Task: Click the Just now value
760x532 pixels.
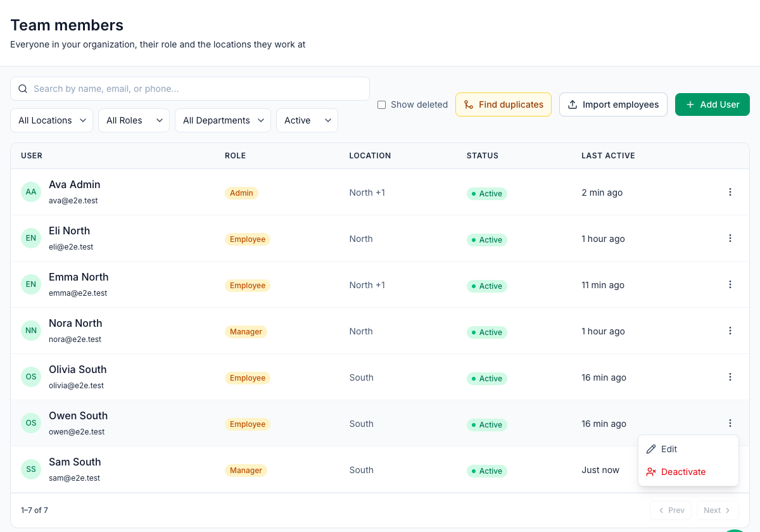Action: 600,470
